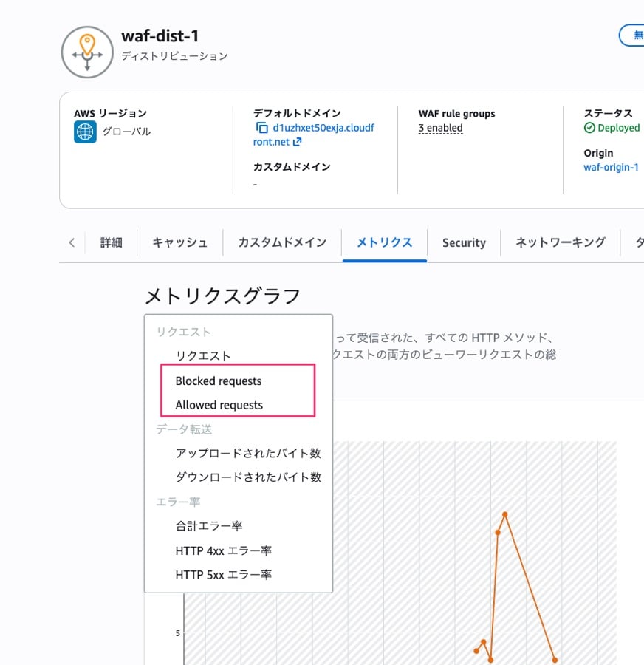Click the Deployed status text
Viewport: 644px width, 665px height.
click(619, 128)
